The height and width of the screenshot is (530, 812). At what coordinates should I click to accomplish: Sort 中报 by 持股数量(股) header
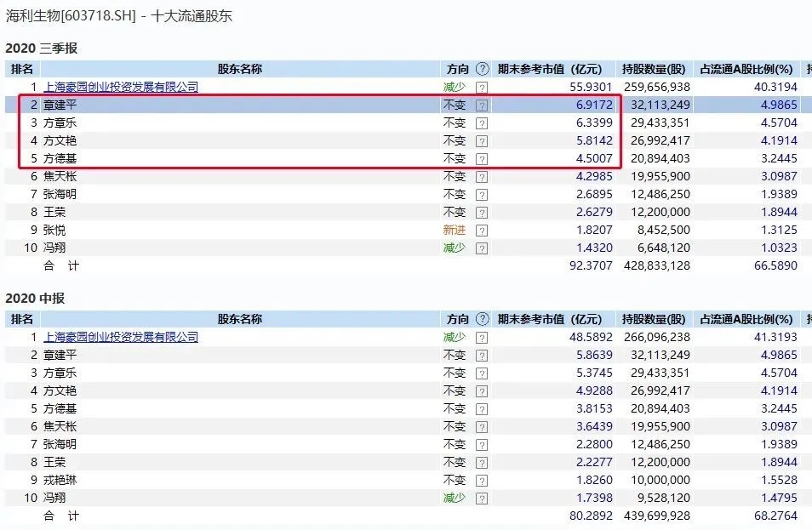point(654,319)
